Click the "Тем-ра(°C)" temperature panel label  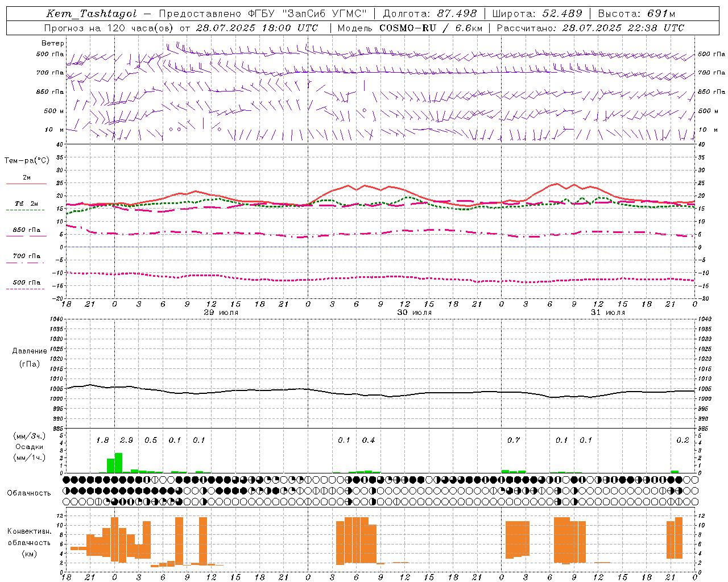coord(27,161)
